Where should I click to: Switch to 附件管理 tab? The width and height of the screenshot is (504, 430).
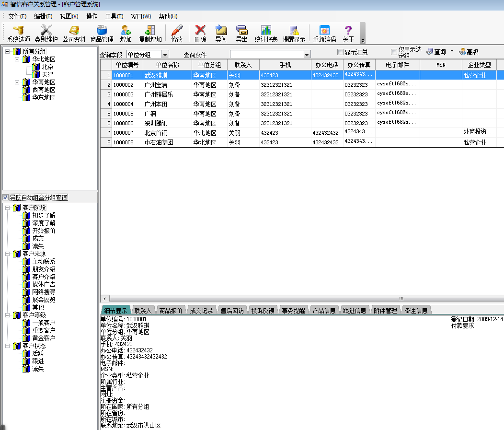coord(385,310)
